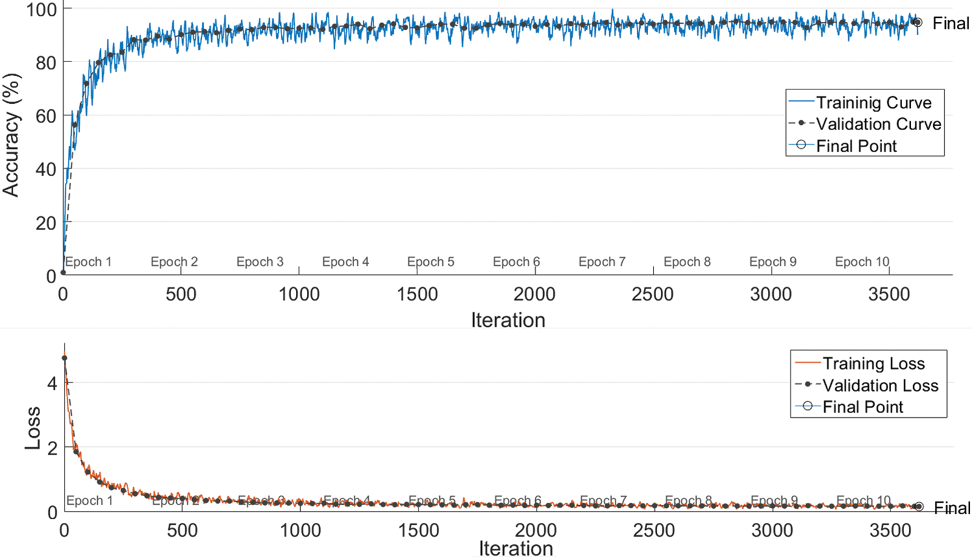The image size is (972, 560).
Task: Click the Final point marker on loss plot
Action: tap(919, 507)
